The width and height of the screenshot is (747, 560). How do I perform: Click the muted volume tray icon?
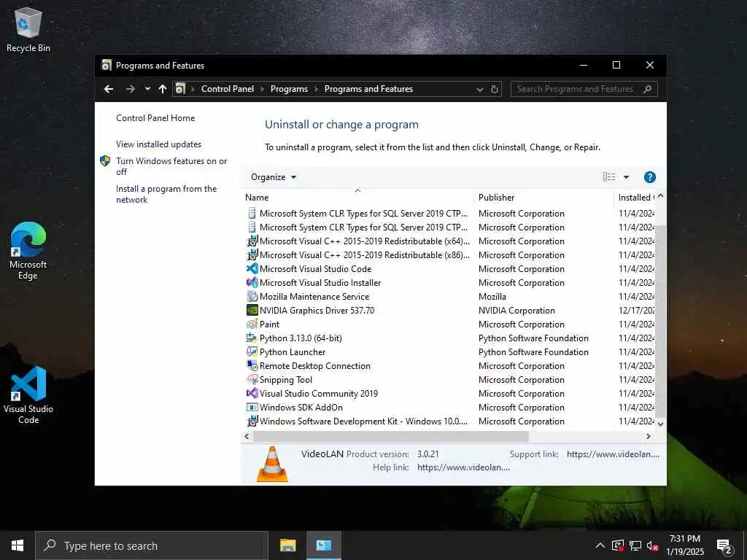(x=652, y=545)
